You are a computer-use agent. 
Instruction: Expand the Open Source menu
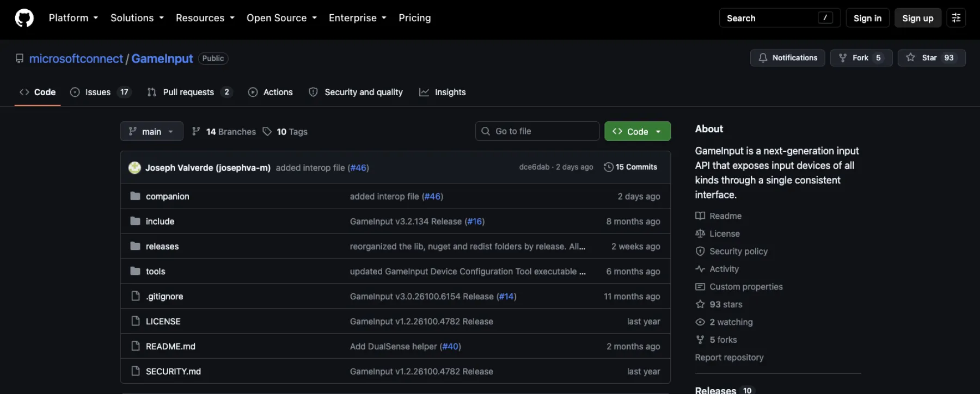click(281, 18)
